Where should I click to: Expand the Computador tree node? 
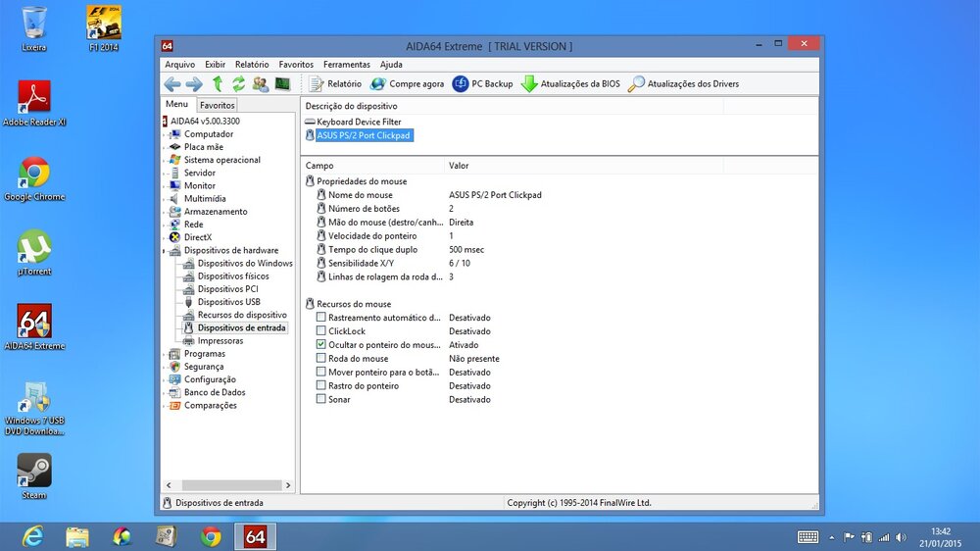coord(164,134)
